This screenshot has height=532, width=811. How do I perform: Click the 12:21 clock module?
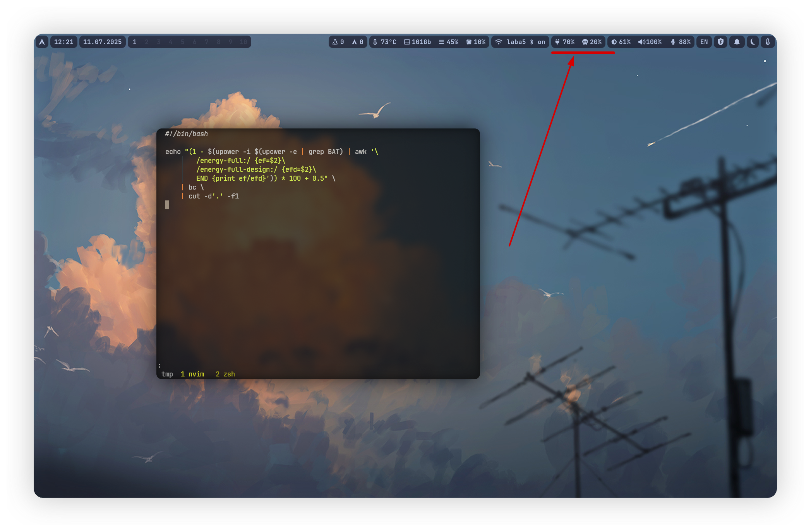pos(63,42)
